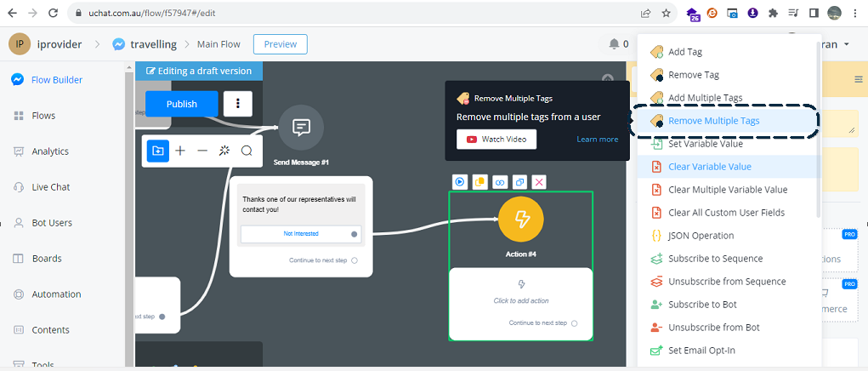Screen dimensions: 868x371
Task: Delete the node with the pink X icon
Action: (x=539, y=181)
